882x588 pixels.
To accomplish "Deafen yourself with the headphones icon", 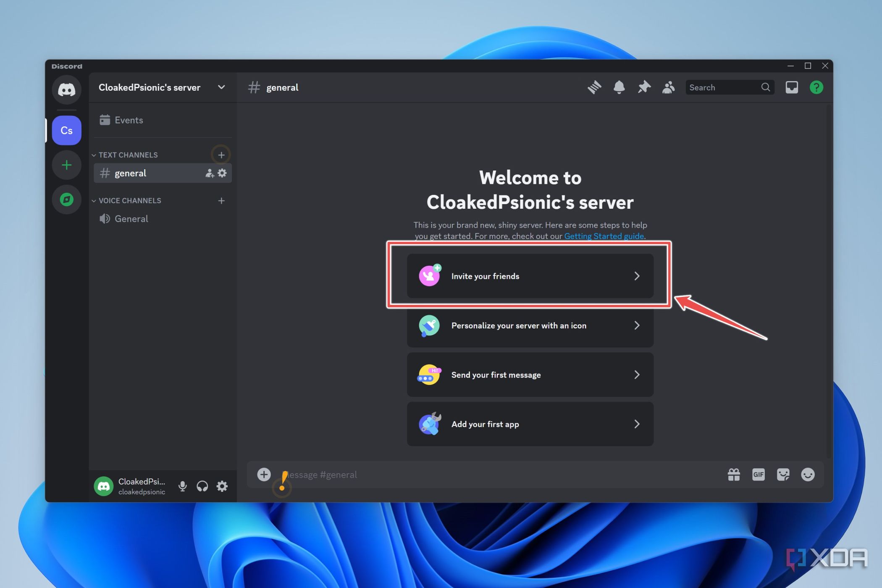I will [202, 486].
